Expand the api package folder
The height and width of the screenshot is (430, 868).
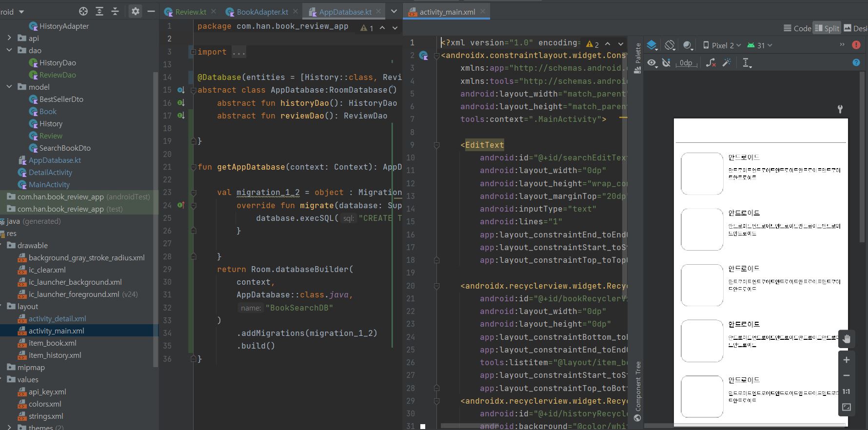(x=9, y=38)
